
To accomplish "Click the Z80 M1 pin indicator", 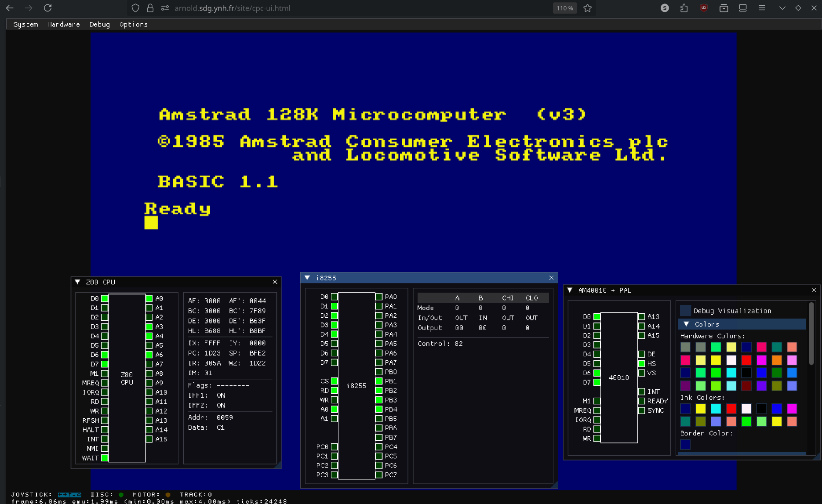I will click(x=105, y=373).
